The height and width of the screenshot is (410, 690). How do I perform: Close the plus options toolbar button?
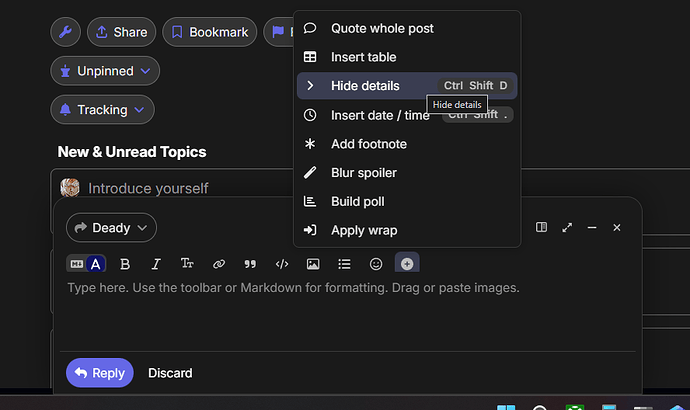pos(407,263)
